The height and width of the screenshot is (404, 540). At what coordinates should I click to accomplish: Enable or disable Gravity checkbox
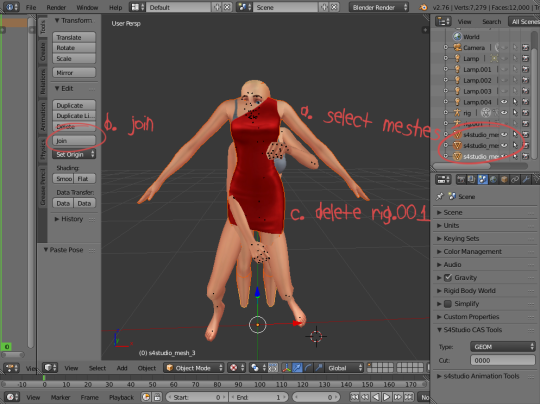coord(448,277)
